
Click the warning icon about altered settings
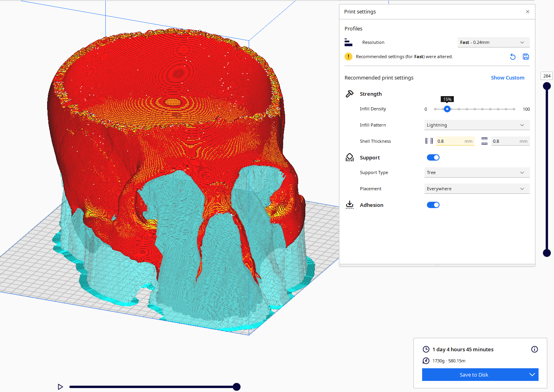coord(348,57)
